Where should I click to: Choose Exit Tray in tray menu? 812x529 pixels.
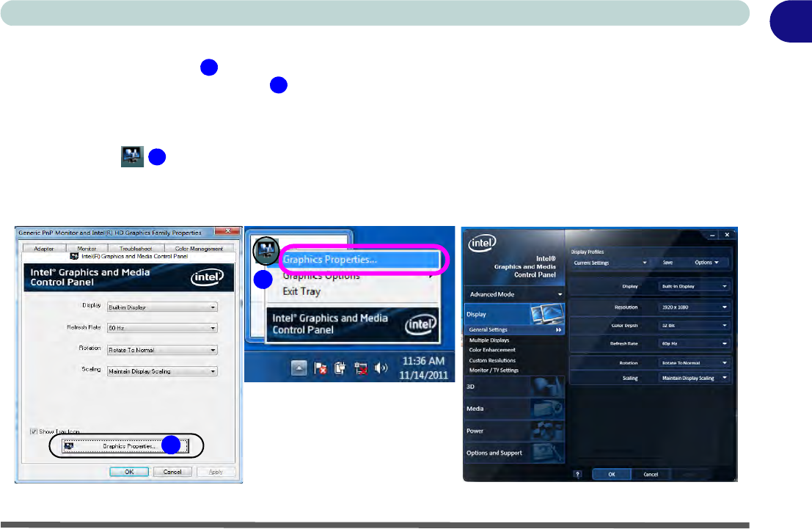(302, 291)
